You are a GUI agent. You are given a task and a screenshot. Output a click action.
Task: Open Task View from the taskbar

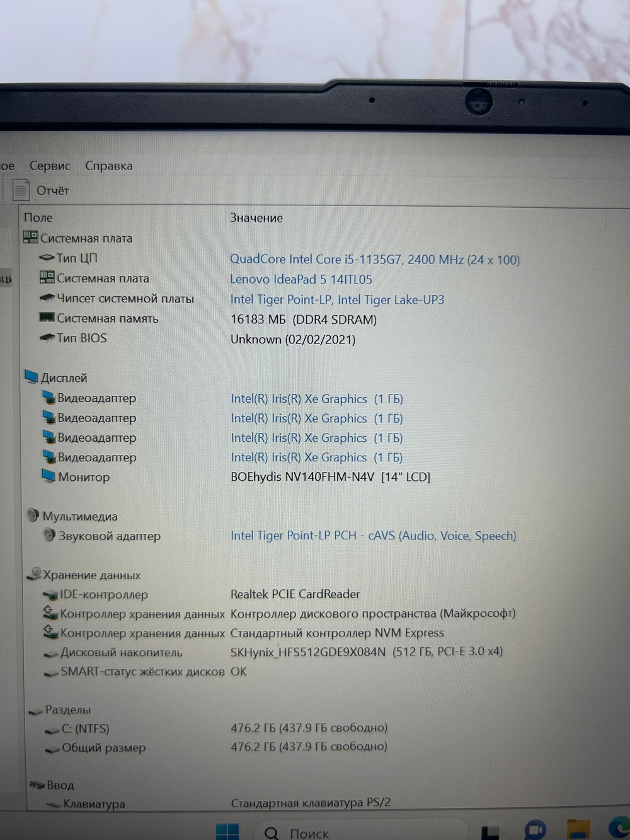(491, 832)
